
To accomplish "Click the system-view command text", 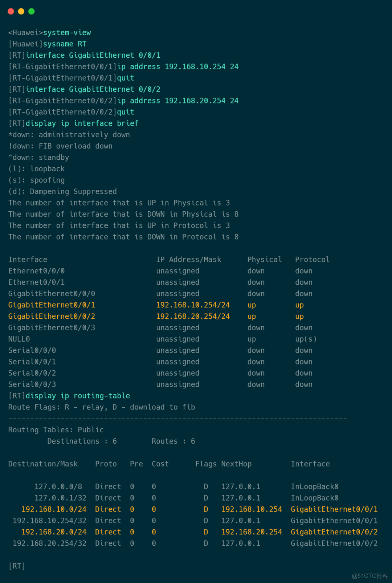I will coord(67,33).
